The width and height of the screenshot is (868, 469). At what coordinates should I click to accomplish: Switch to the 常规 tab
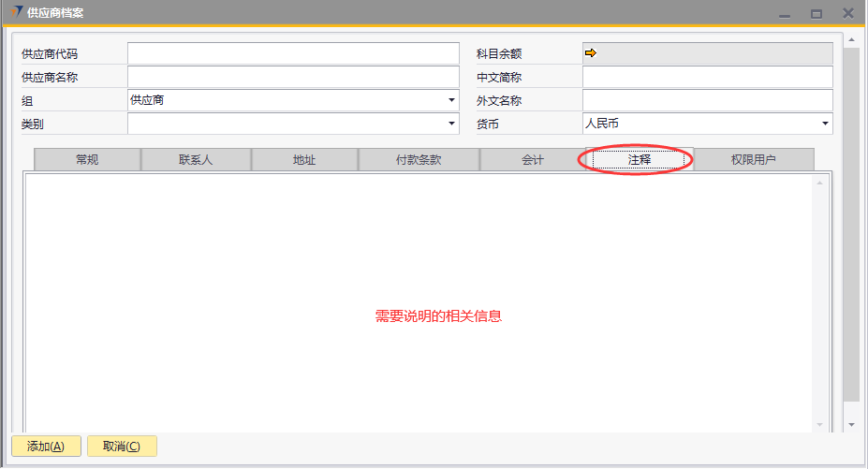click(87, 160)
